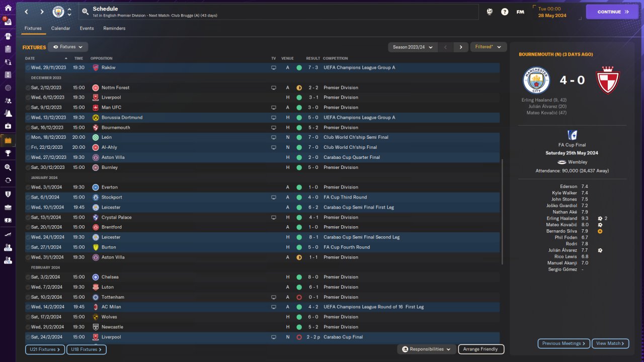Open the briefcase icon in the sidebar
The image size is (644, 362).
[x=8, y=207]
